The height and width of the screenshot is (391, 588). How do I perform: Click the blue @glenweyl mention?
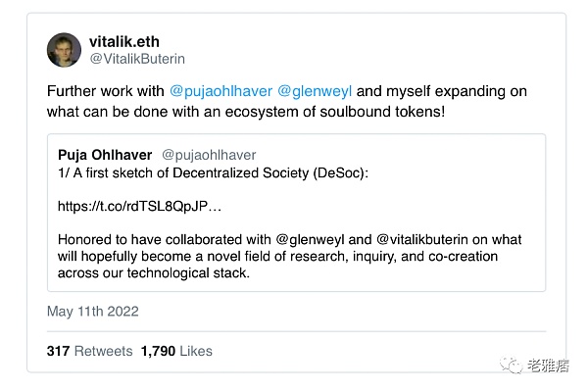pos(315,91)
